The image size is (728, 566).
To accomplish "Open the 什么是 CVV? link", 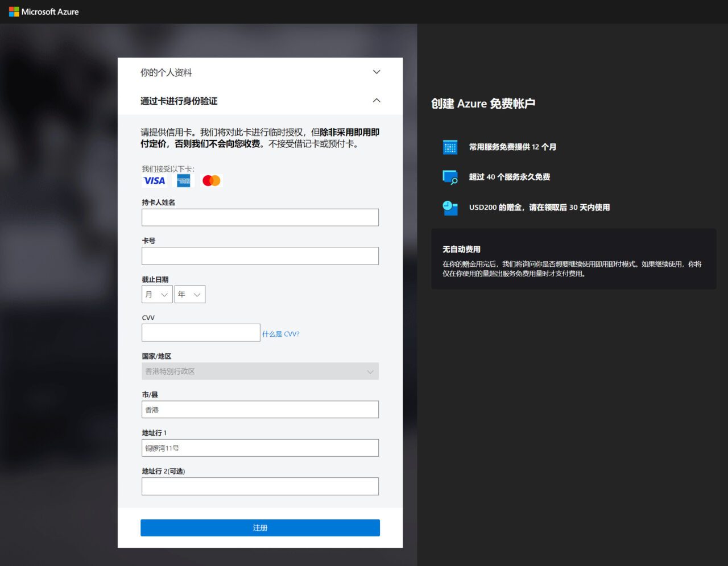I will 282,333.
